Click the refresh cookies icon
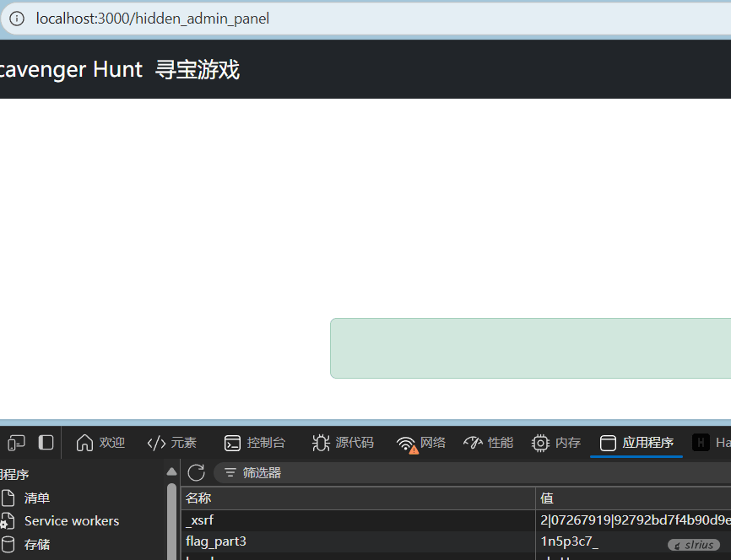 [197, 473]
